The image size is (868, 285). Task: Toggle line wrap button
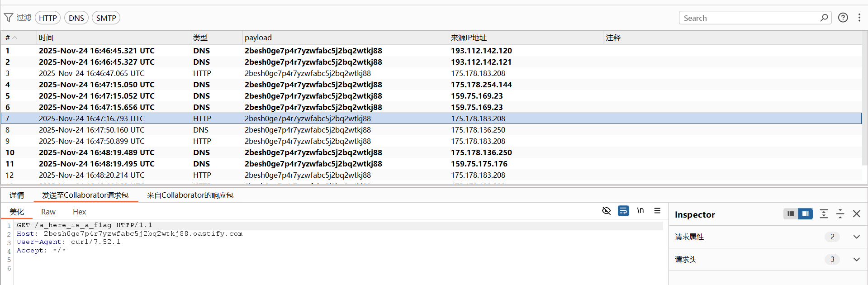(x=623, y=211)
